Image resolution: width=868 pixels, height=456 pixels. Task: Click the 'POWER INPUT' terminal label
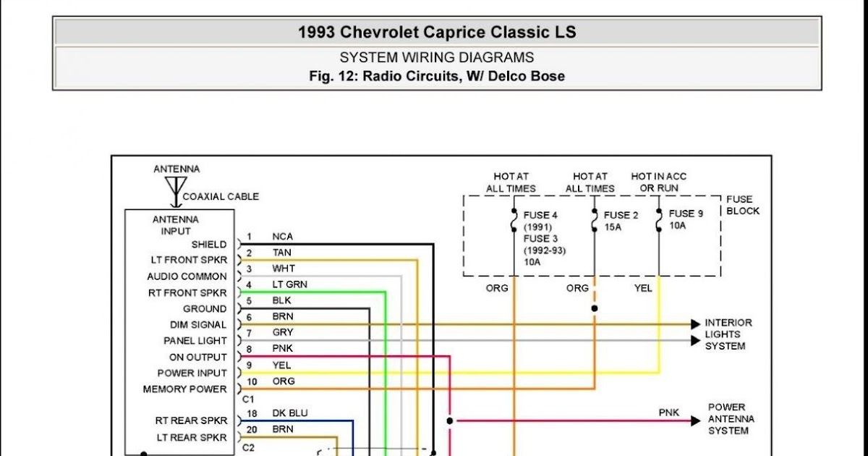[x=192, y=373]
